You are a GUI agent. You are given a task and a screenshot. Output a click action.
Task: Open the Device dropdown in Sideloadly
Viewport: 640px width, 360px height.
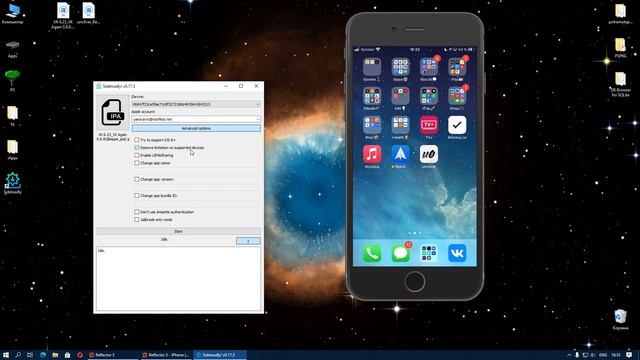pyautogui.click(x=196, y=104)
